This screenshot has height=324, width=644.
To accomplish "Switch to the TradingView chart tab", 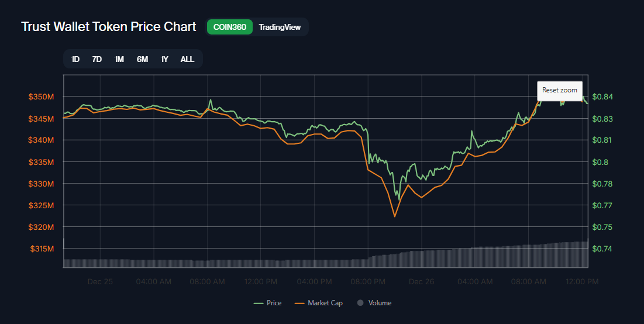I will 280,27.
